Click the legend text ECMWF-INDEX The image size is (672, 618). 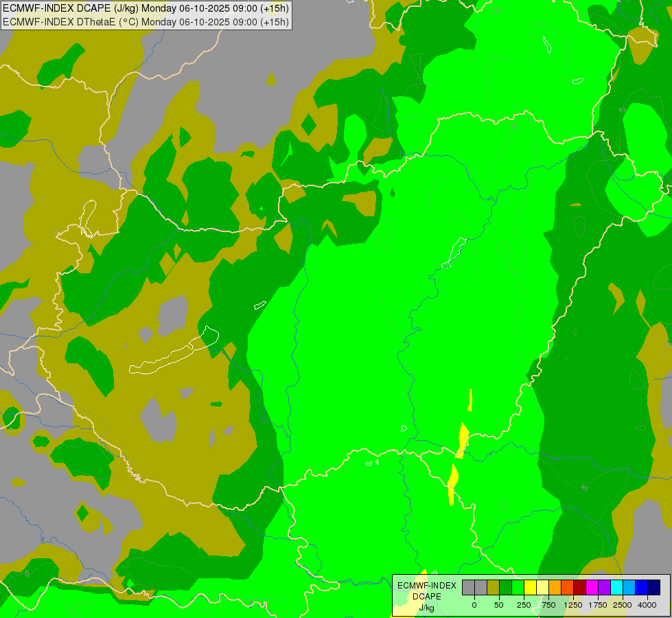click(427, 586)
